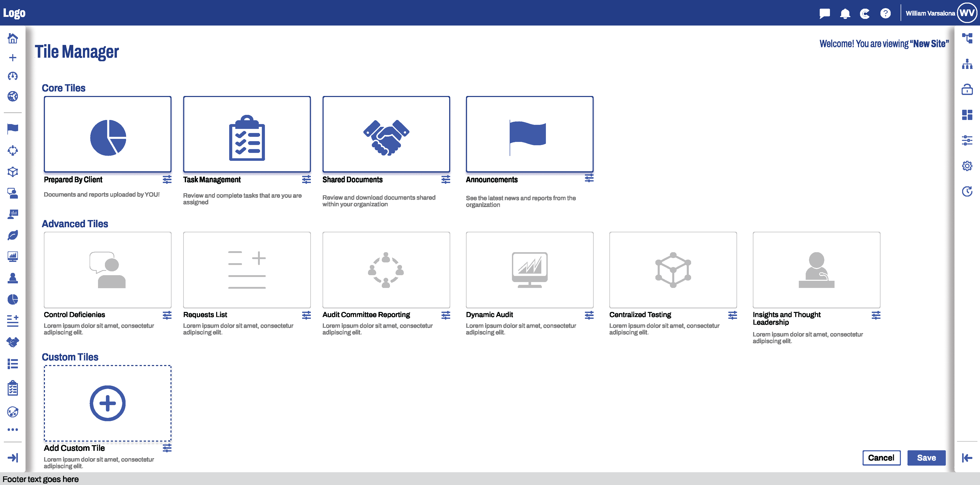This screenshot has width=980, height=485.
Task: Open the list-with-plus requests icon in left sidebar
Action: click(13, 321)
